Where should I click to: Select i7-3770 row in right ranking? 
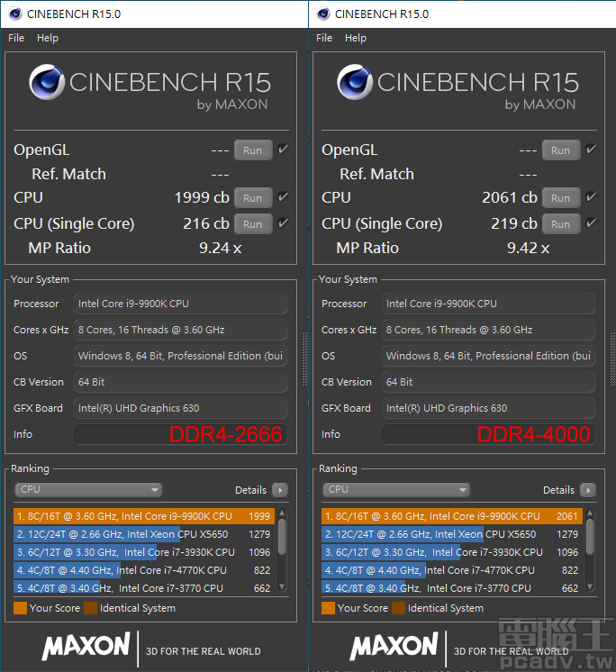452,587
